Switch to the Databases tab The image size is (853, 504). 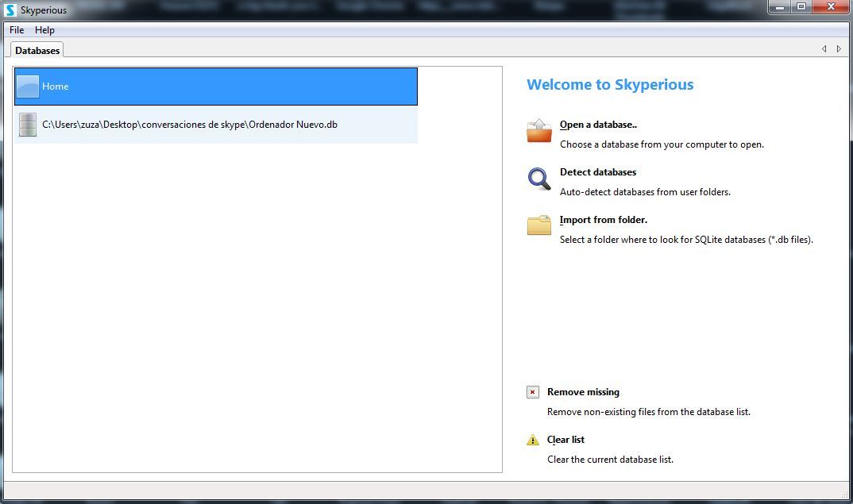pyautogui.click(x=37, y=50)
